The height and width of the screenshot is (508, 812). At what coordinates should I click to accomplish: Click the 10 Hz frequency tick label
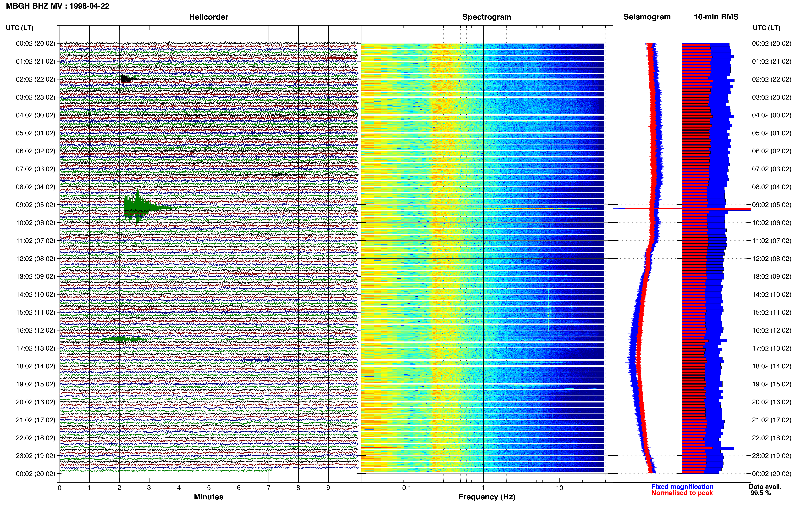[x=559, y=488]
